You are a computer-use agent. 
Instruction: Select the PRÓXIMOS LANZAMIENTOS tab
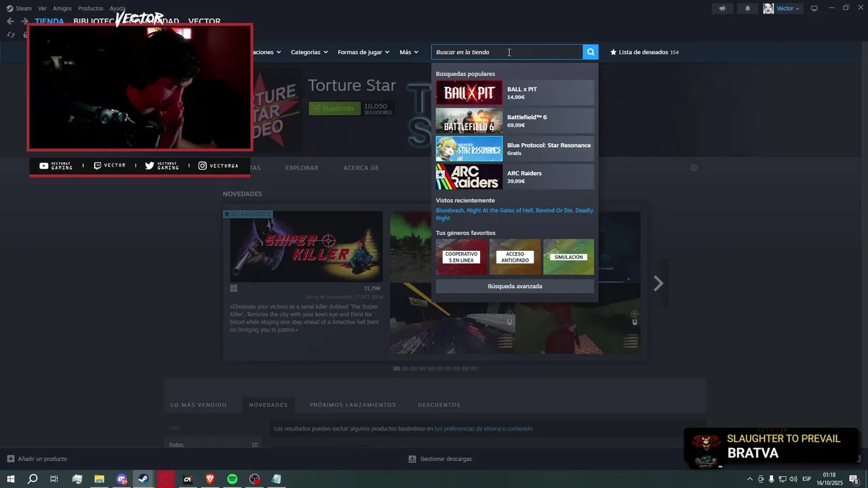point(353,405)
